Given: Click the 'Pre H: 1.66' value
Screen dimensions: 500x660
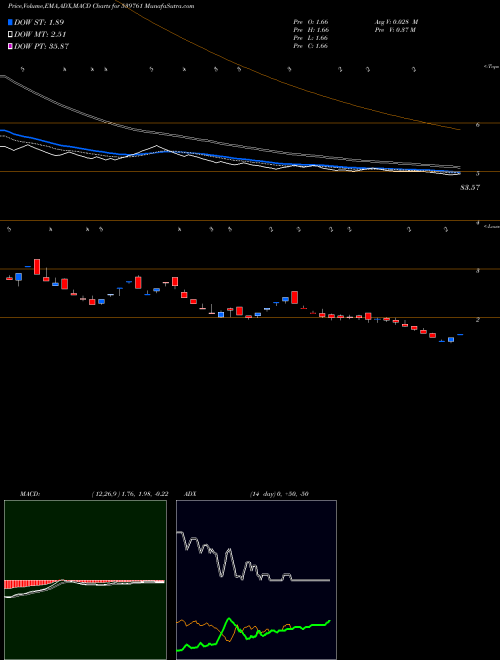Looking at the screenshot, I should click(311, 30).
